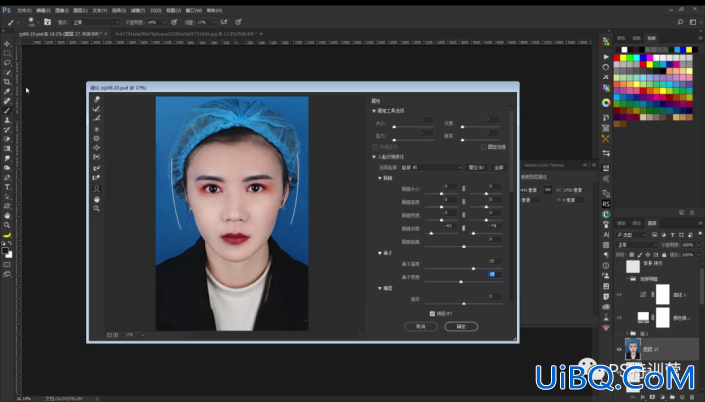Collapse the 眼睛 eyes section
705x402 pixels.
379,178
